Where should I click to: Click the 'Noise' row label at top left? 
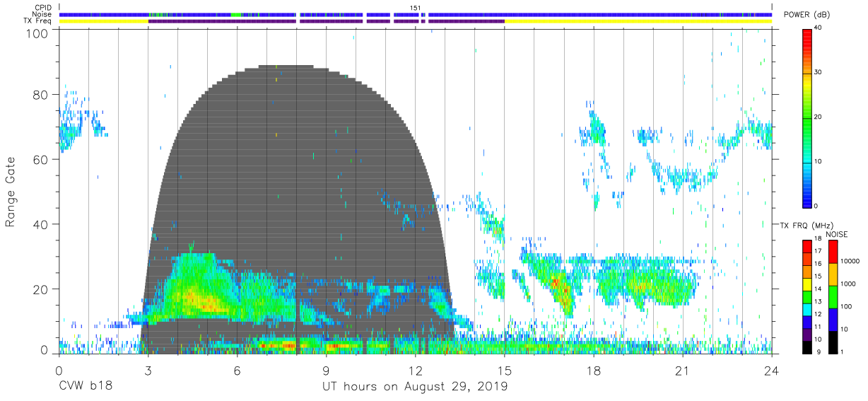[43, 14]
